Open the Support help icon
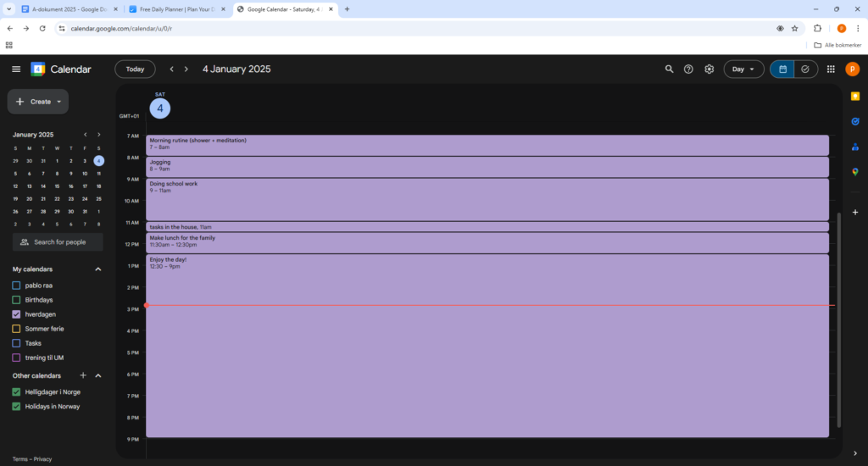The width and height of the screenshot is (868, 466). click(x=688, y=69)
